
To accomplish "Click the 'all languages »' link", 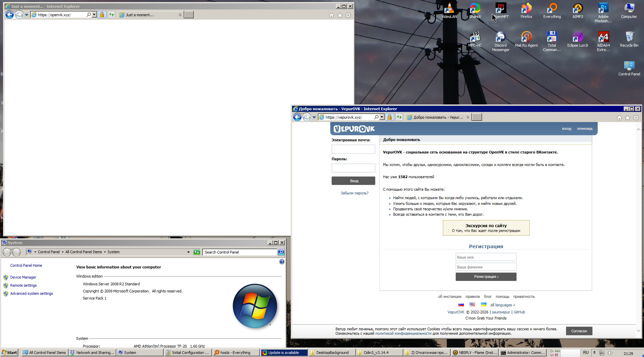I will [503, 305].
